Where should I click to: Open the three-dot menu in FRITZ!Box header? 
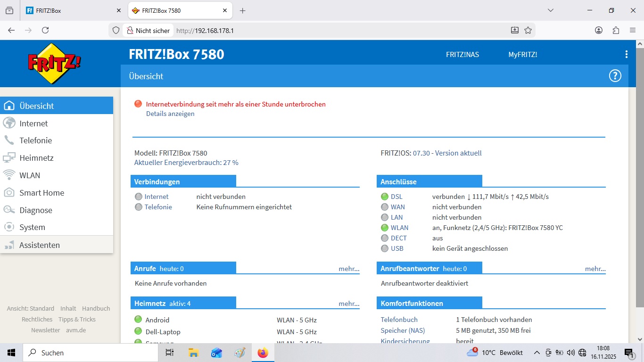tap(626, 54)
